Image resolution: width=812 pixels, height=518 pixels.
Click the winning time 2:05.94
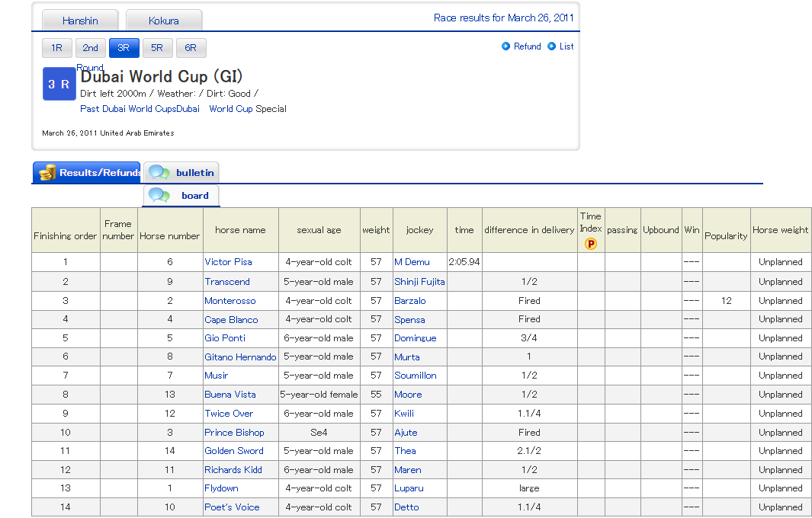pyautogui.click(x=464, y=262)
